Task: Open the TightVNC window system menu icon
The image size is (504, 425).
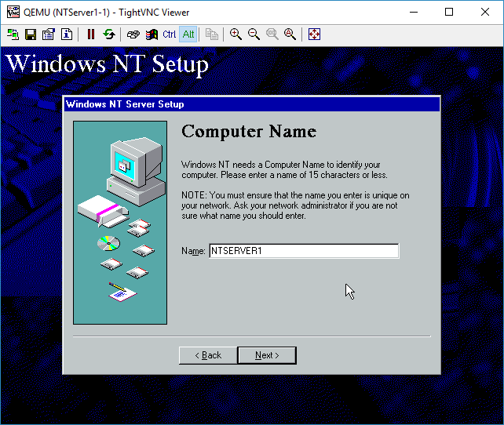Action: [12, 12]
